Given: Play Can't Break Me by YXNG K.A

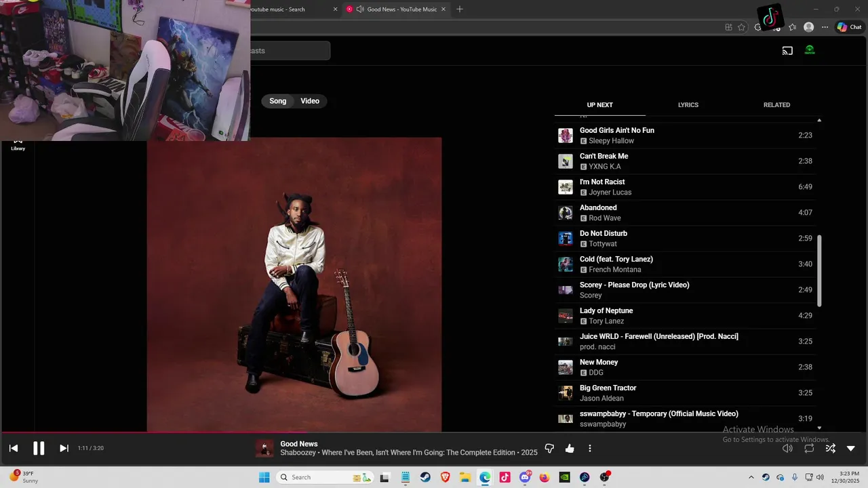Looking at the screenshot, I should (x=685, y=161).
